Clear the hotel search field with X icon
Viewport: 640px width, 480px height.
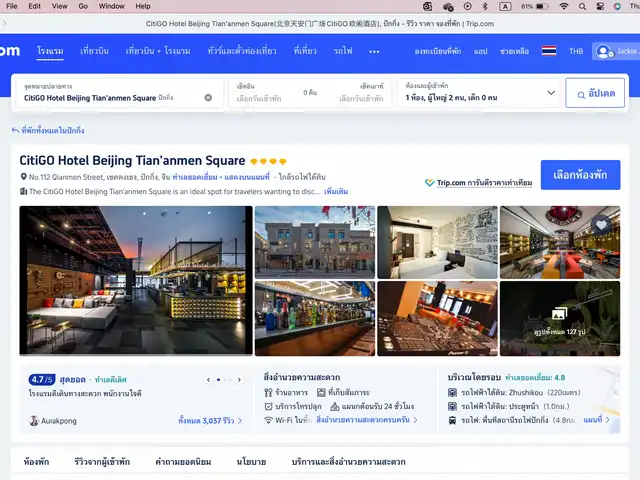click(x=208, y=98)
